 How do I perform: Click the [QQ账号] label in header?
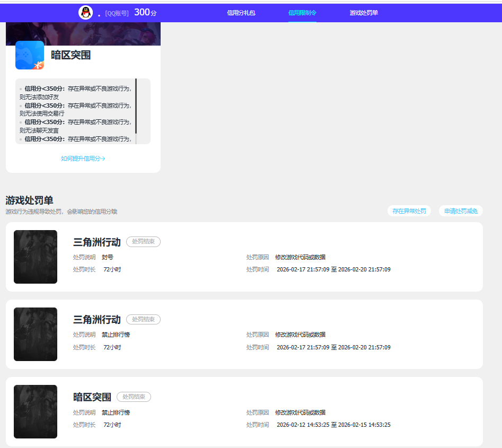(117, 13)
